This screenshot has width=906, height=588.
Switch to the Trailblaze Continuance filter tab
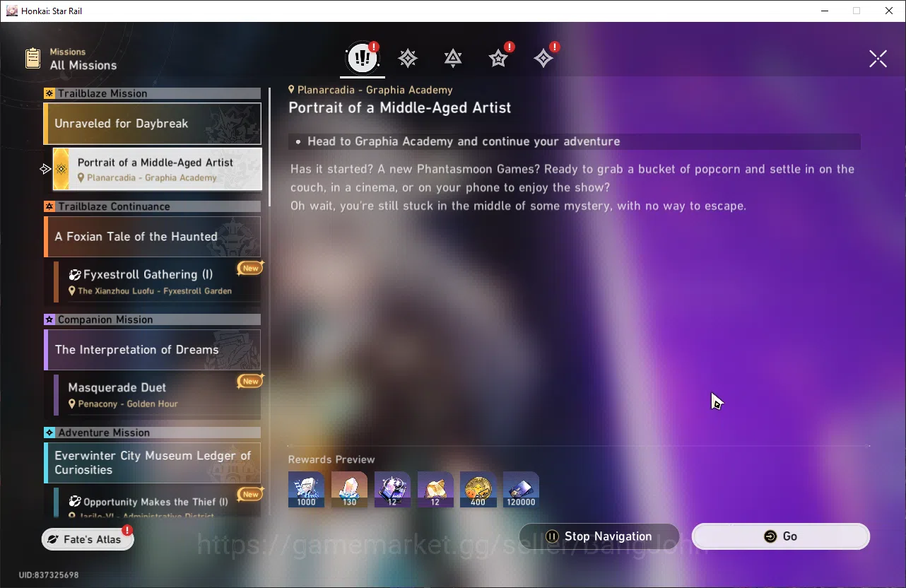pyautogui.click(x=453, y=58)
